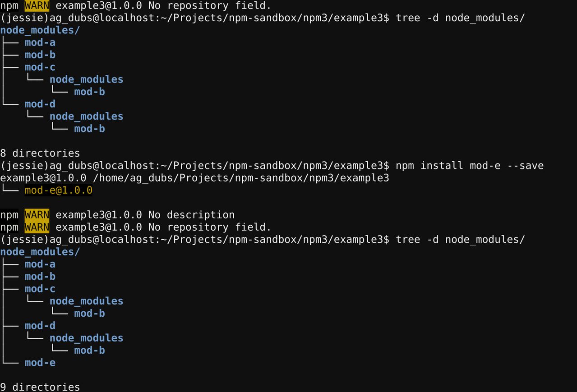Select mod-a in the second tree listing
Viewport: 577px width, 392px height.
[x=40, y=264]
